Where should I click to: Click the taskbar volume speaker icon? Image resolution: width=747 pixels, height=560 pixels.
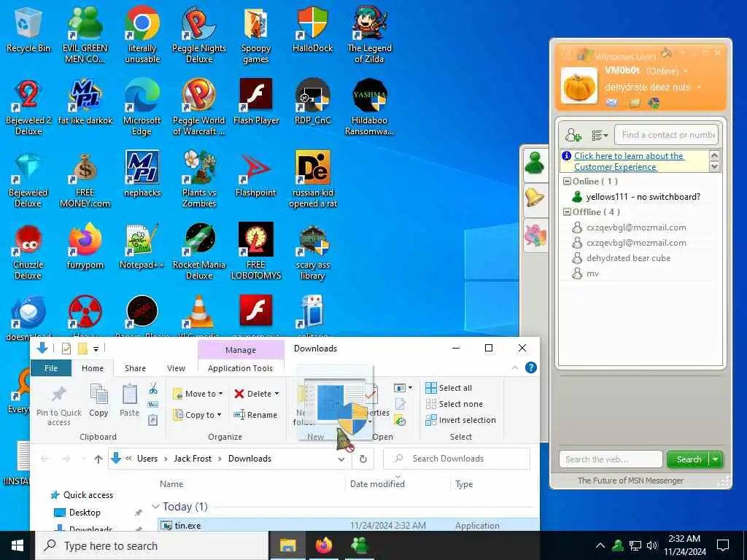click(x=652, y=545)
